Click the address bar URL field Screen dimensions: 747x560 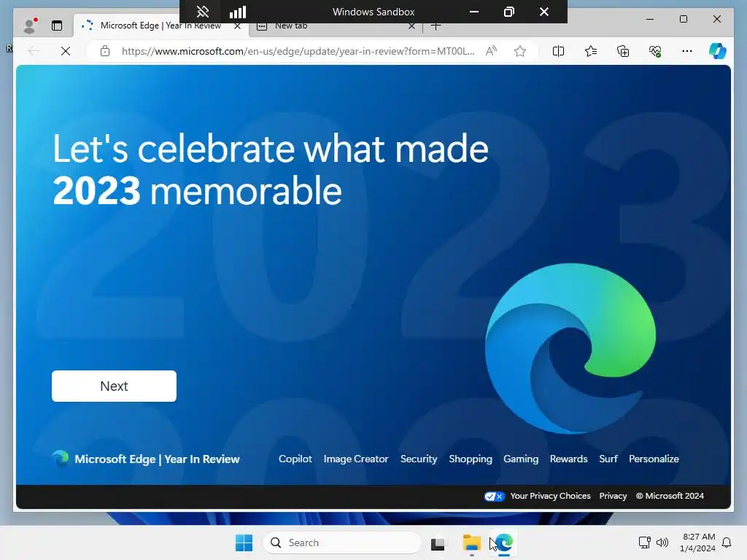298,51
